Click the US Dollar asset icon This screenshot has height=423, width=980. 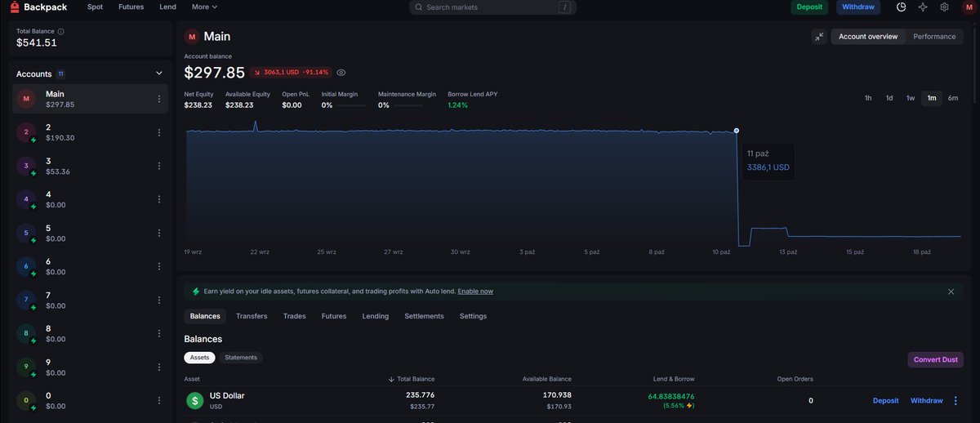click(x=194, y=400)
